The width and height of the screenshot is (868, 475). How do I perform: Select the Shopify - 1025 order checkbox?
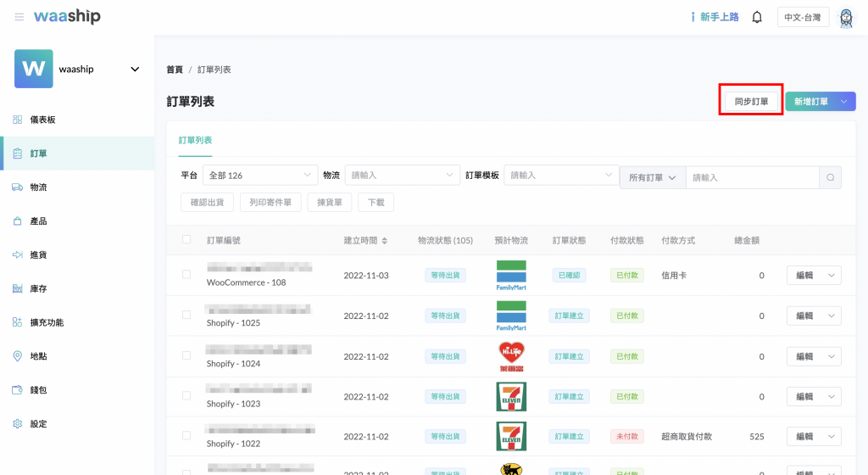click(186, 316)
